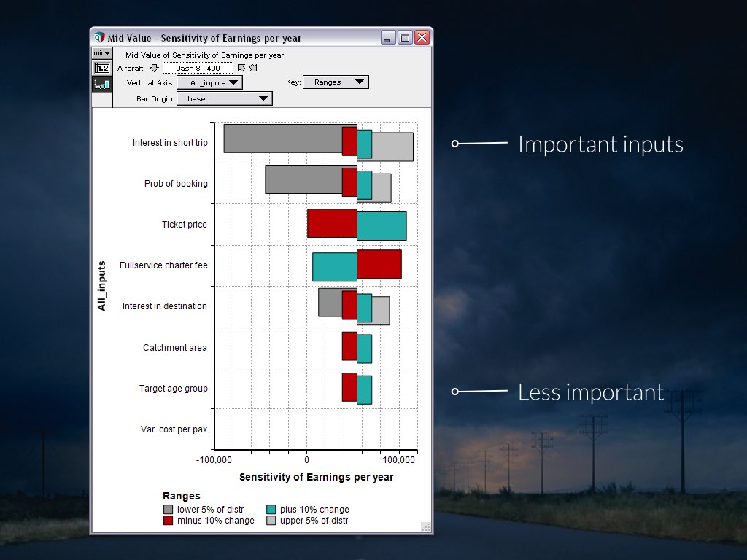Screen dimensions: 747x560
Task: Click the window resize grip corner
Action: click(x=426, y=527)
